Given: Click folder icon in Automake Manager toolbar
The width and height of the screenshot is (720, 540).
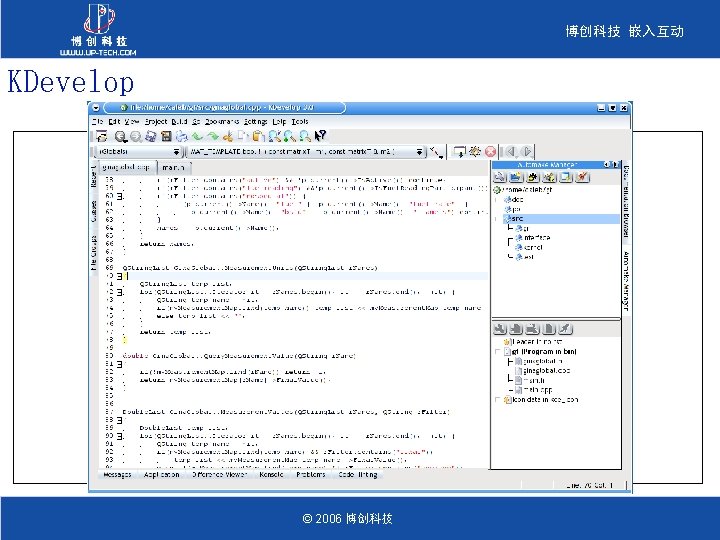Looking at the screenshot, I should coord(516,177).
